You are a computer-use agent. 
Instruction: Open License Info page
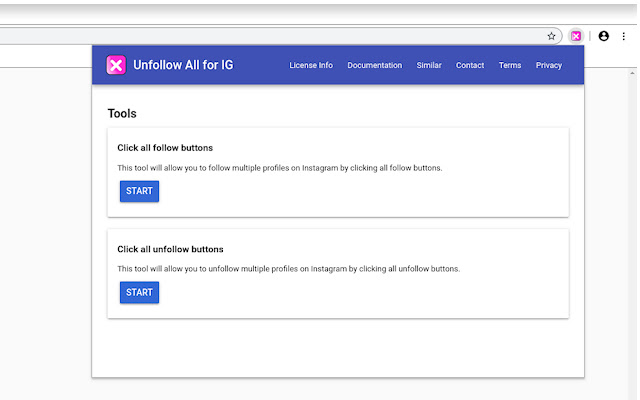[x=311, y=65]
